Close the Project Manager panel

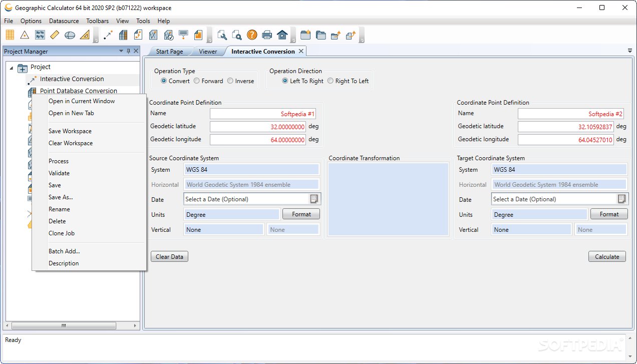point(136,51)
